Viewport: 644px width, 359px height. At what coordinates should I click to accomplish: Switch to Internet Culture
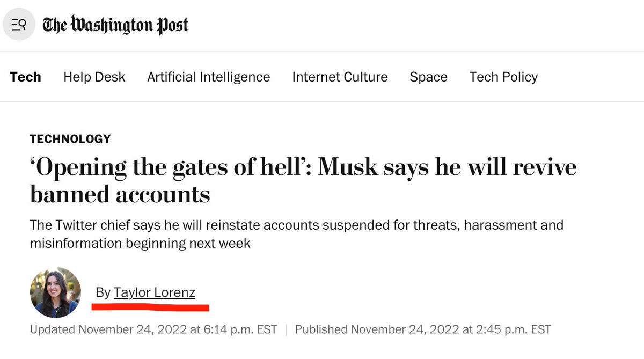[340, 77]
